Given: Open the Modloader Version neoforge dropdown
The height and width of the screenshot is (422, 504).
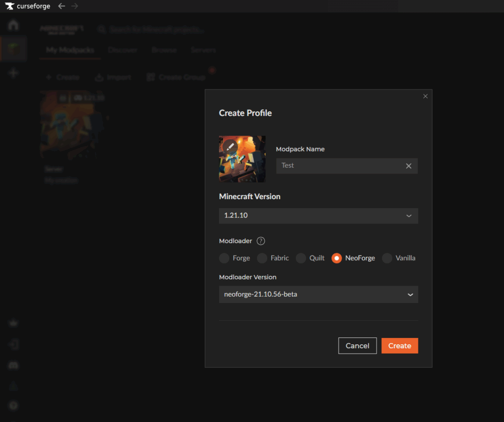Looking at the screenshot, I should point(318,295).
